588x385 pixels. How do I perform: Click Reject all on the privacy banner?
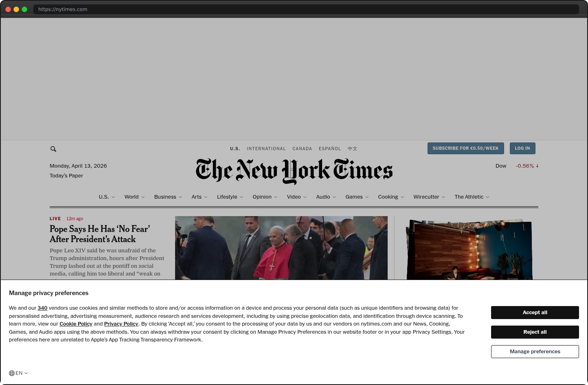pos(535,332)
